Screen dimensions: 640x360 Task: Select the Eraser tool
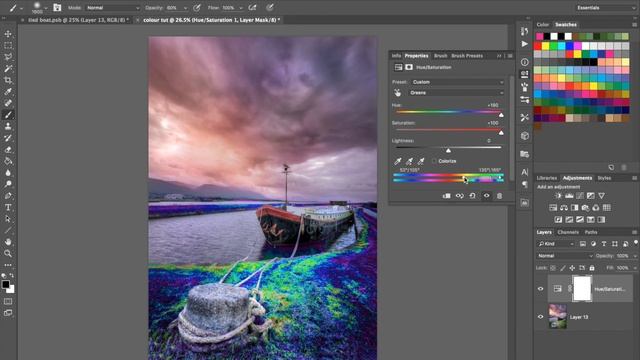8,149
